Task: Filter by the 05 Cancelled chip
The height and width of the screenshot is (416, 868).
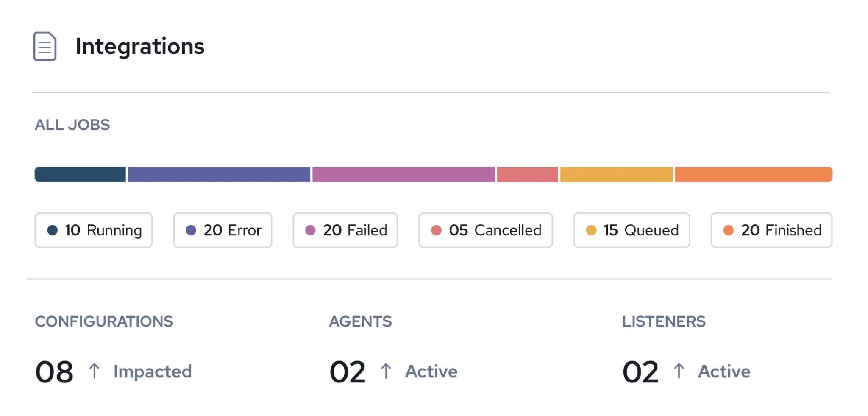Action: tap(486, 230)
